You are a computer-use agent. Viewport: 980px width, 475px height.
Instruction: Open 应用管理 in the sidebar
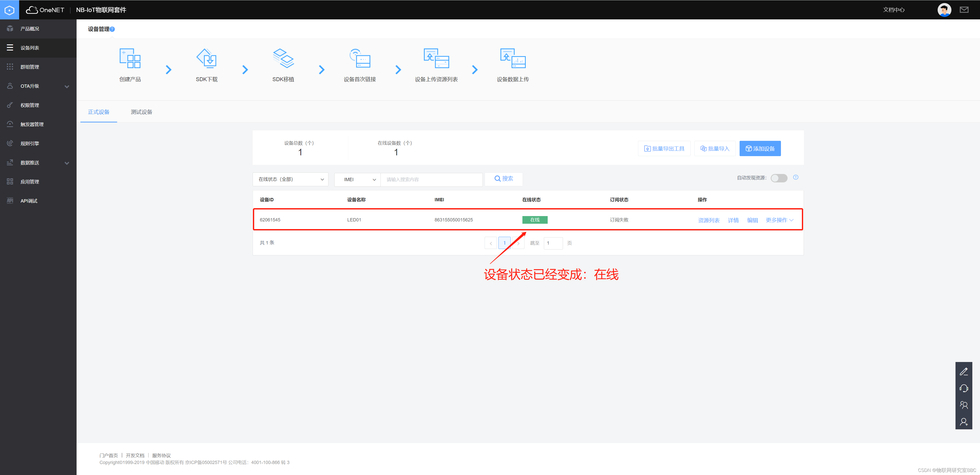coord(30,181)
